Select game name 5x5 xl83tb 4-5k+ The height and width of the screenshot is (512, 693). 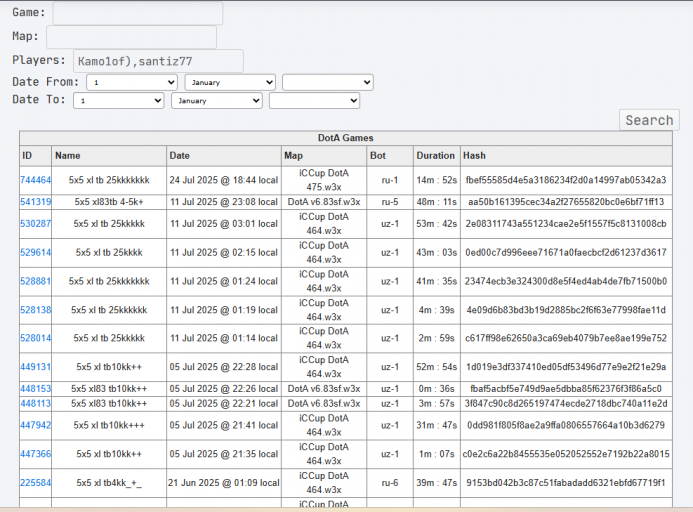(109, 202)
